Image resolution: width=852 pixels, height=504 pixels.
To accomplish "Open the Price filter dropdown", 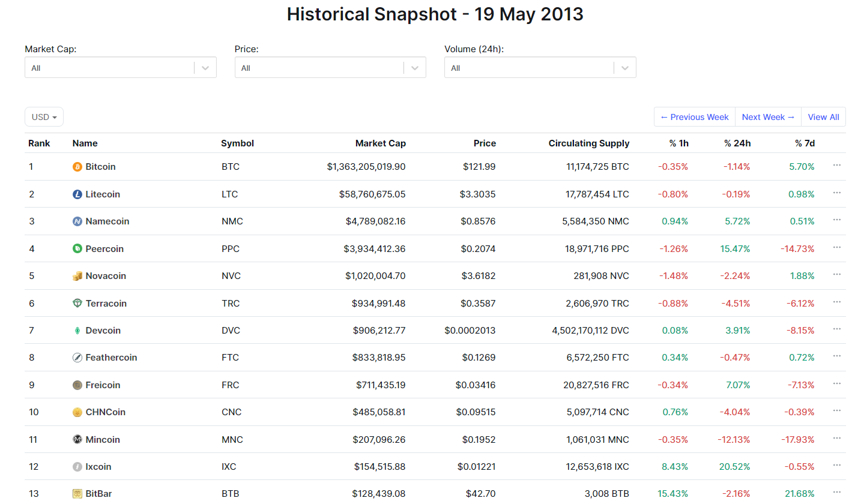I will coord(330,68).
